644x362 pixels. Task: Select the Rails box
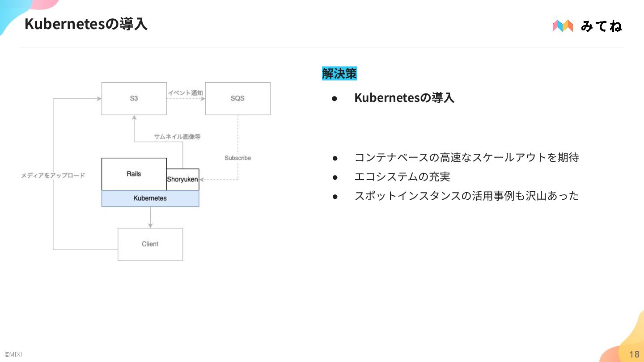pyautogui.click(x=134, y=174)
